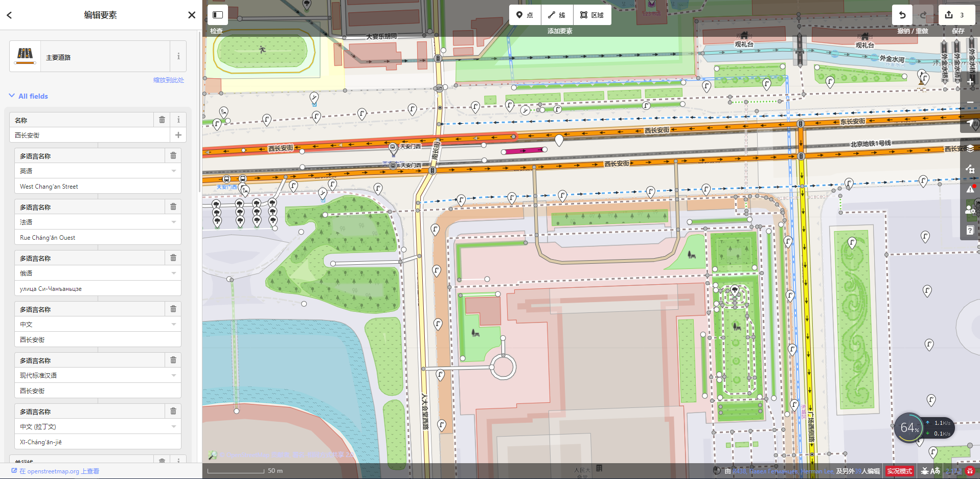Open help panel
980x479 pixels.
(x=970, y=230)
